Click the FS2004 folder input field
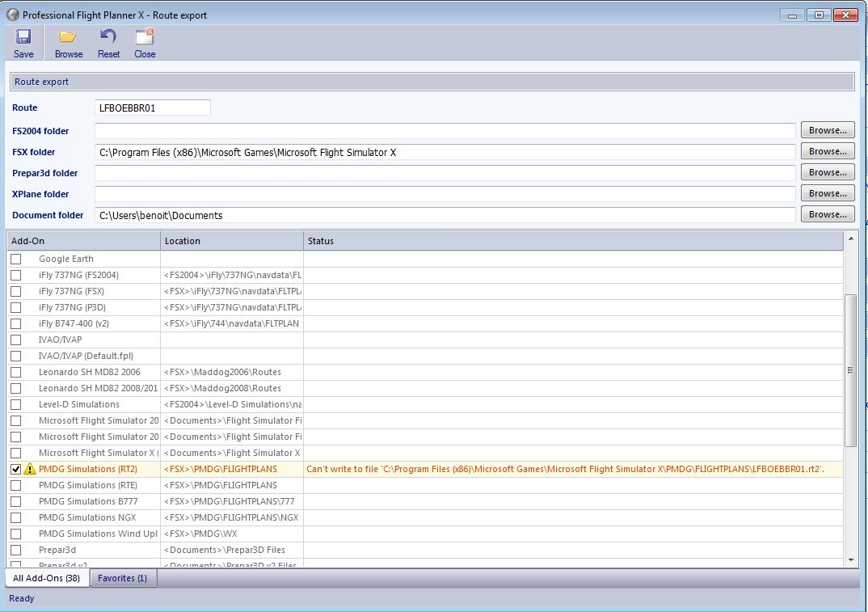This screenshot has height=612, width=868. point(445,131)
